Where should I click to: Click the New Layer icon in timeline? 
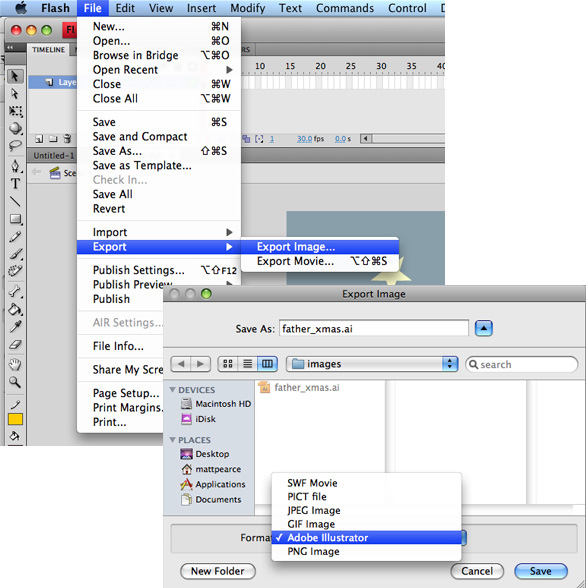point(39,139)
